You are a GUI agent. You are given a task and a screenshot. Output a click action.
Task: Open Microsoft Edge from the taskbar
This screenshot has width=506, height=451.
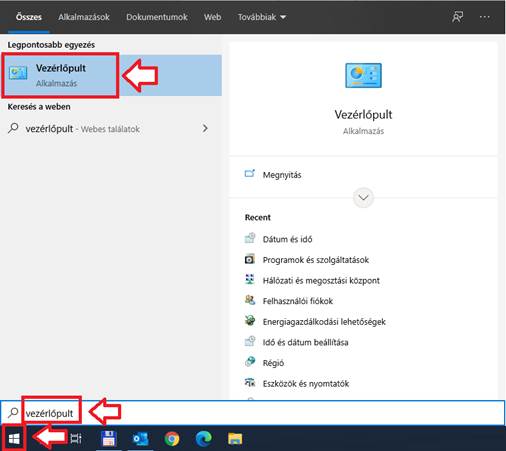pos(203,439)
